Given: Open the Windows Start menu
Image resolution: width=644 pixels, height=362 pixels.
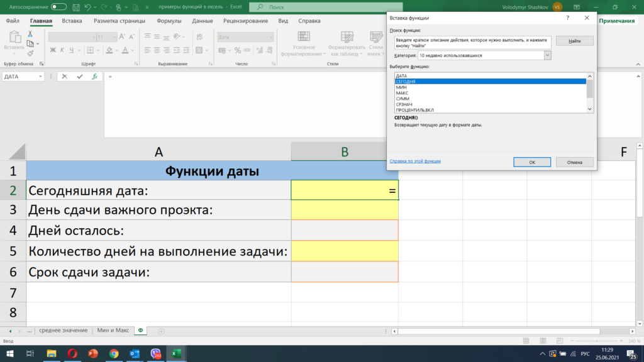Looking at the screenshot, I should pos(10,353).
